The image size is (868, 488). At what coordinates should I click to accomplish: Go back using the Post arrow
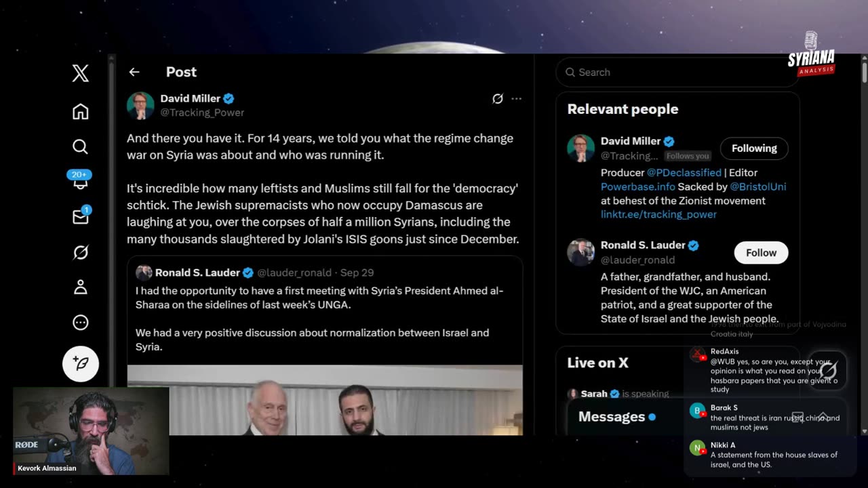click(x=134, y=72)
